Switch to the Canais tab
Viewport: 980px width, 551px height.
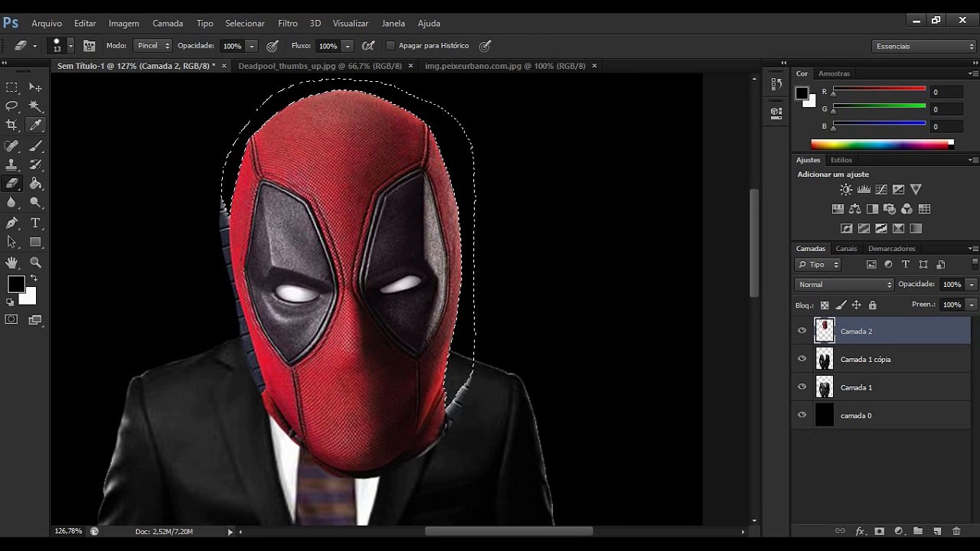(x=846, y=249)
